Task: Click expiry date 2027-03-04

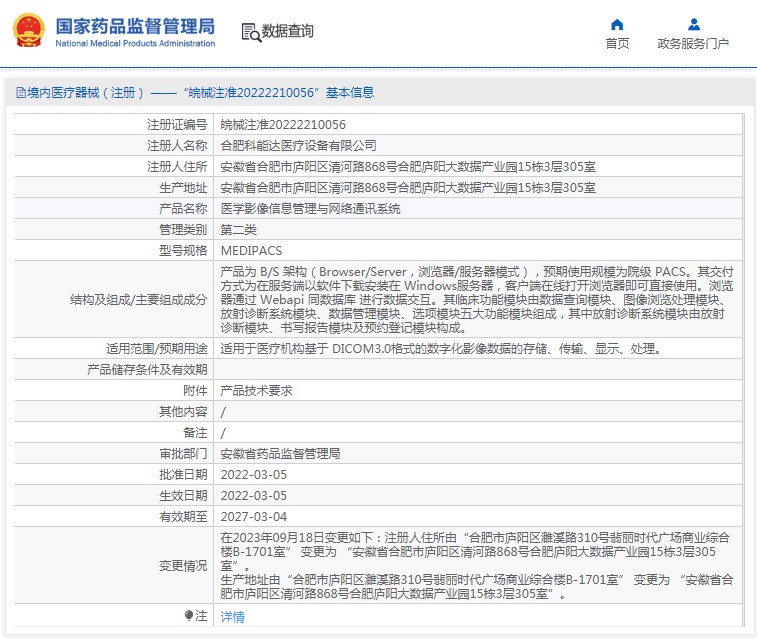Action: [x=253, y=516]
